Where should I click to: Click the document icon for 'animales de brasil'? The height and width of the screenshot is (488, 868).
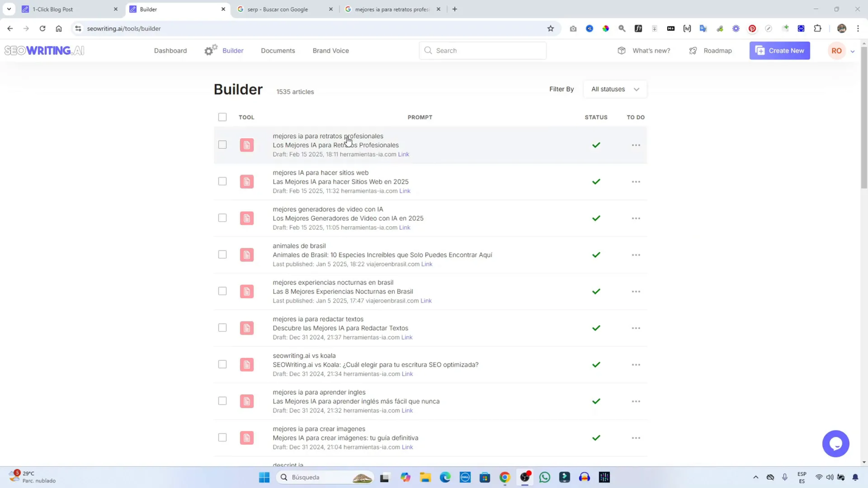coord(247,255)
